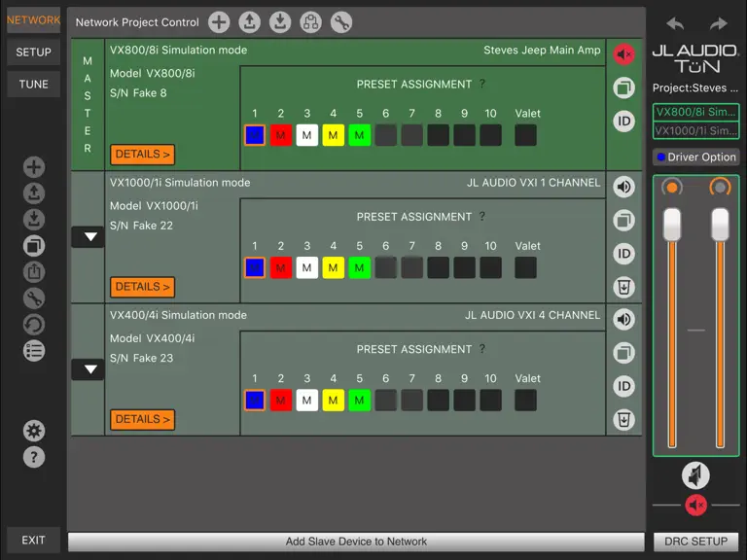Select yellow preset 4 on VX1000/1i

333,267
